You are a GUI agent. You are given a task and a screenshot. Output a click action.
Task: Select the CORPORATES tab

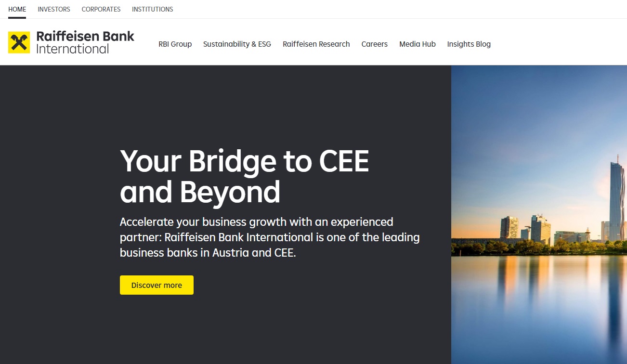[x=101, y=9]
